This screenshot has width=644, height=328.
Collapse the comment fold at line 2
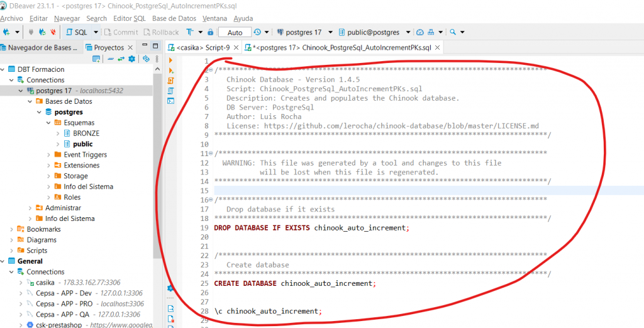pos(211,70)
